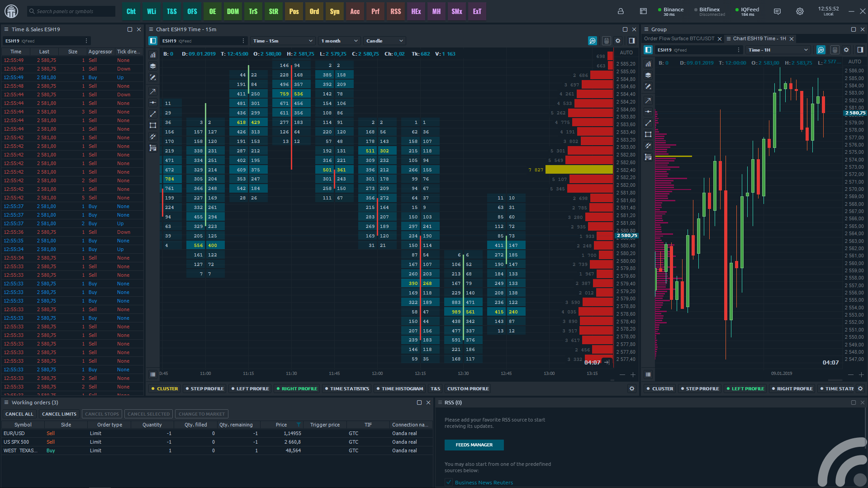The width and height of the screenshot is (868, 488).
Task: Select channel drawing tool on 15m chart
Action: click(x=153, y=137)
